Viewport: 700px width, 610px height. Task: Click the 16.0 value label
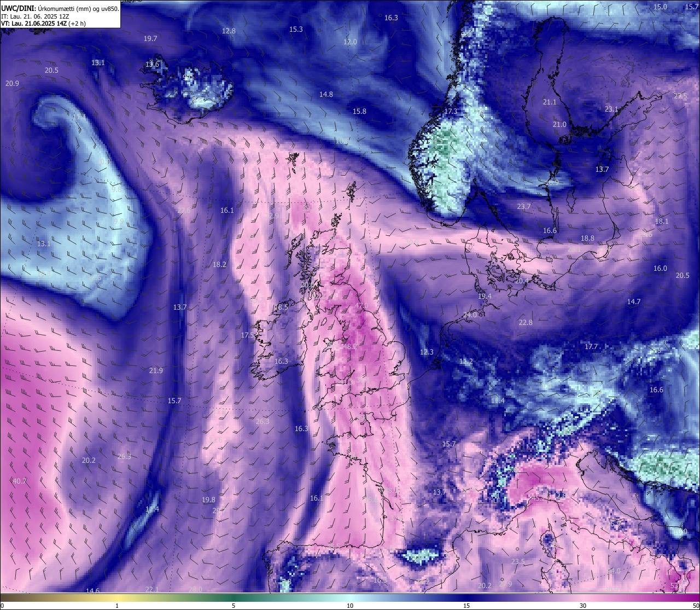661,269
